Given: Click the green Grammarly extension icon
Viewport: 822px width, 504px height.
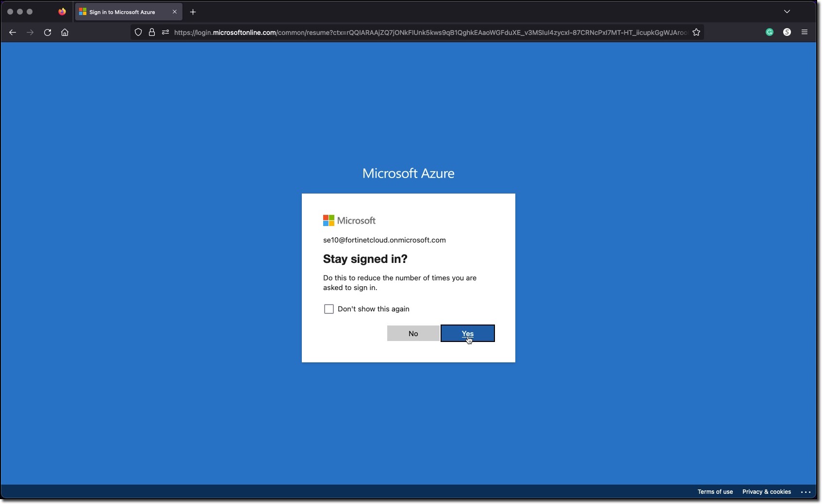Looking at the screenshot, I should [x=770, y=32].
